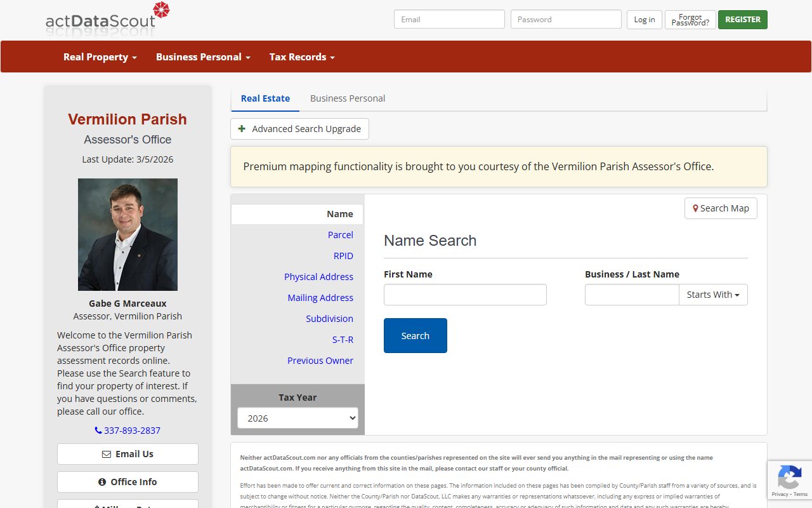
Task: Select the Name search option
Action: pyautogui.click(x=297, y=214)
